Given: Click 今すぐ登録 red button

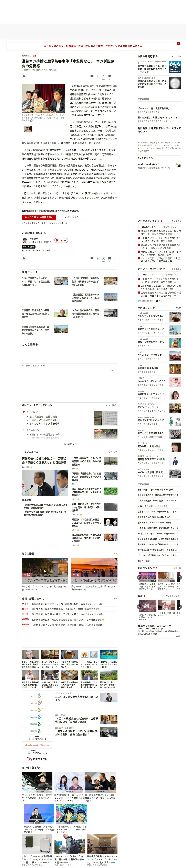Looking at the screenshot, I should tap(39, 217).
